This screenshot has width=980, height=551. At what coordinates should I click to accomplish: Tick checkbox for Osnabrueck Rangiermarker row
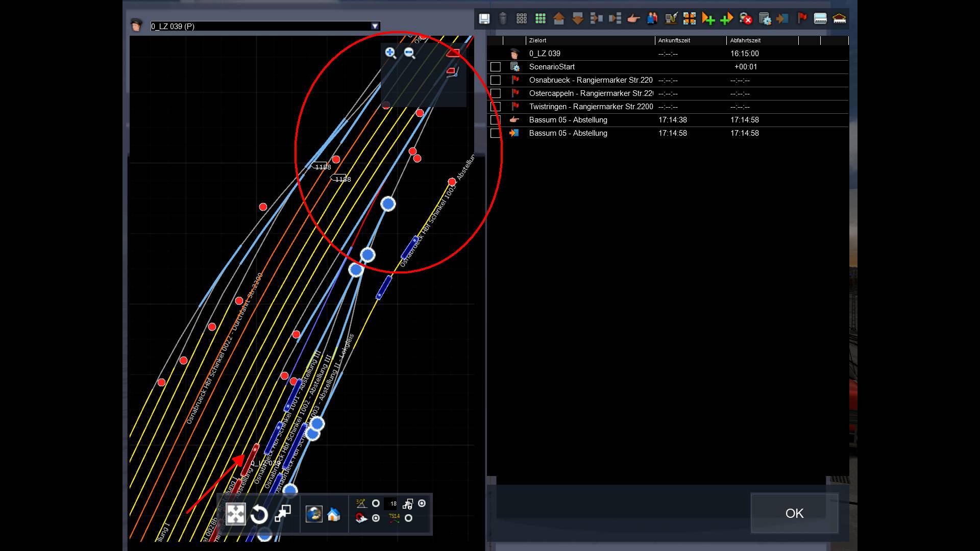(495, 80)
